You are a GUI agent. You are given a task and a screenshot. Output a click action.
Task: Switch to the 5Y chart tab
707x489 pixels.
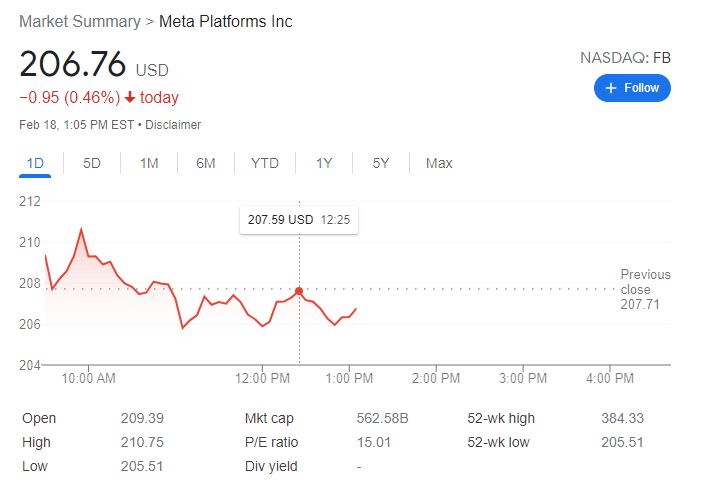click(x=381, y=163)
